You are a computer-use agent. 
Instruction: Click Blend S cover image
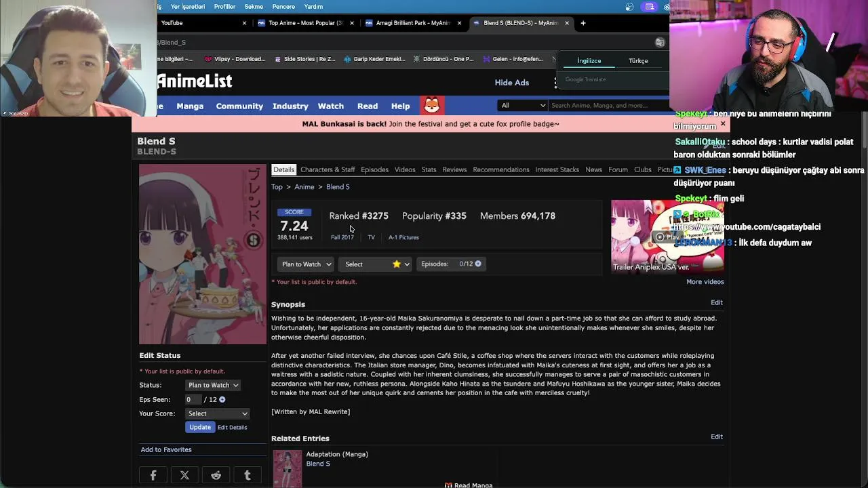[203, 254]
